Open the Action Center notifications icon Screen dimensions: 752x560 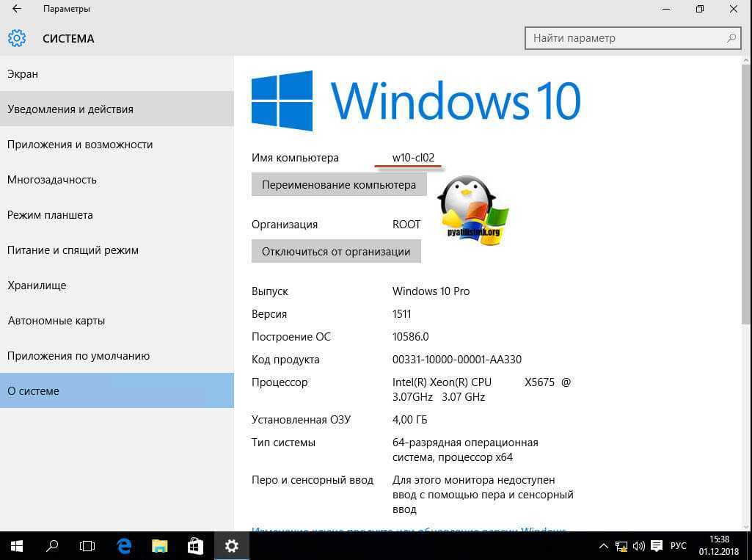point(657,546)
